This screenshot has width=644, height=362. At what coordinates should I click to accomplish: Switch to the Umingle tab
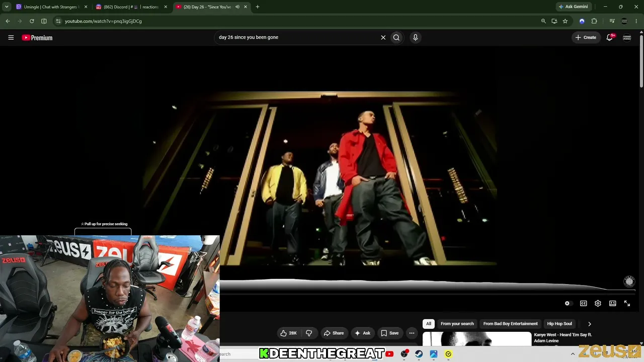(52, 7)
